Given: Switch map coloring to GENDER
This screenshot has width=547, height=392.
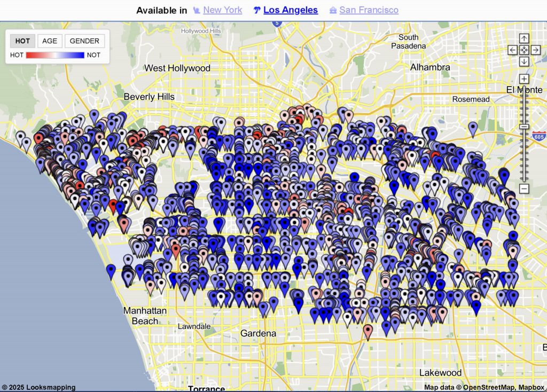Looking at the screenshot, I should pyautogui.click(x=84, y=41).
